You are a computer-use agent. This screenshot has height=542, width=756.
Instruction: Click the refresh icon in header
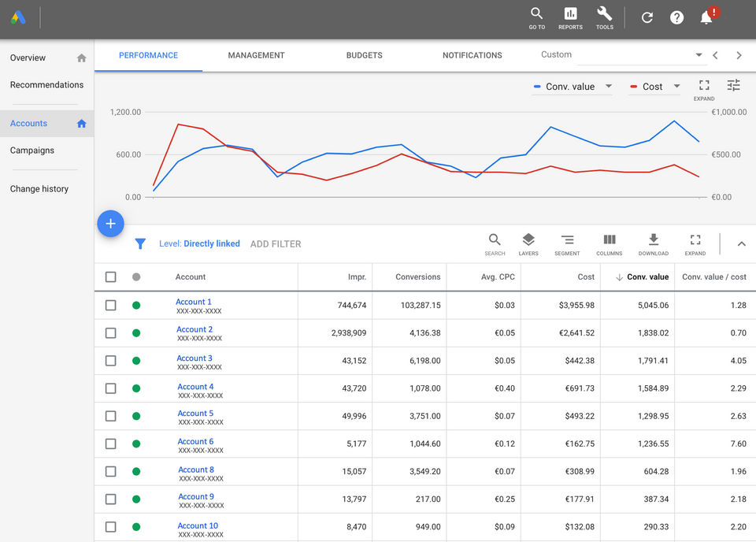tap(647, 18)
